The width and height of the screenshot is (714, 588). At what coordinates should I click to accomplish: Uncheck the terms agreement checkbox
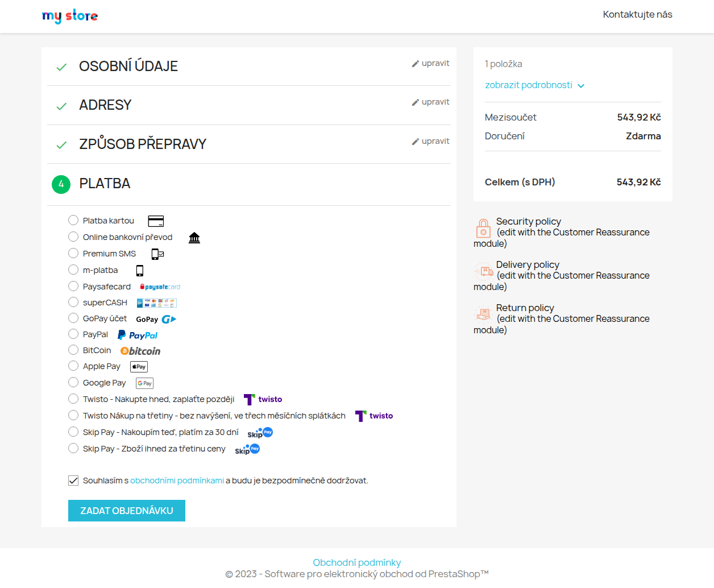click(x=73, y=481)
